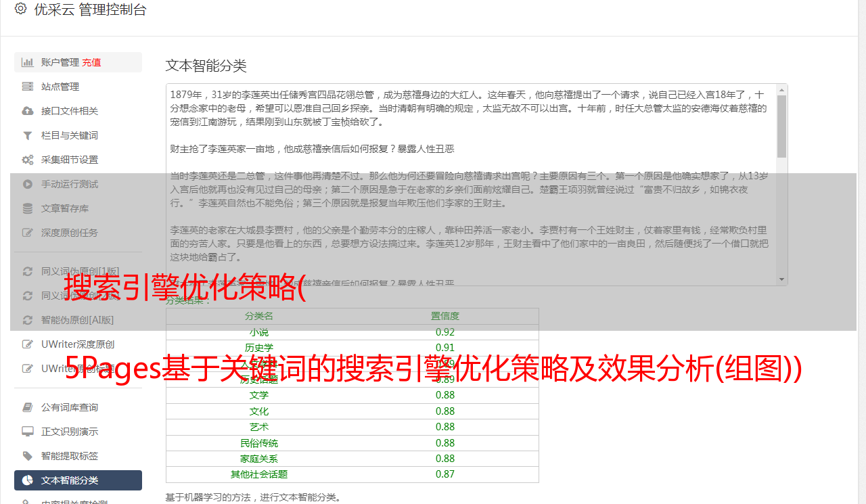Click the tag icon for 智能提取标签
This screenshot has height=504, width=866.
[x=28, y=456]
